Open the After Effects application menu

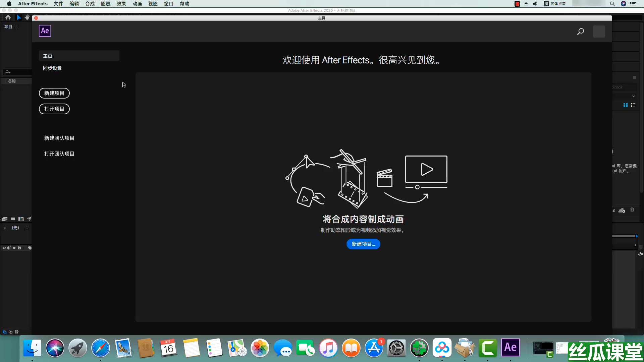click(x=33, y=4)
